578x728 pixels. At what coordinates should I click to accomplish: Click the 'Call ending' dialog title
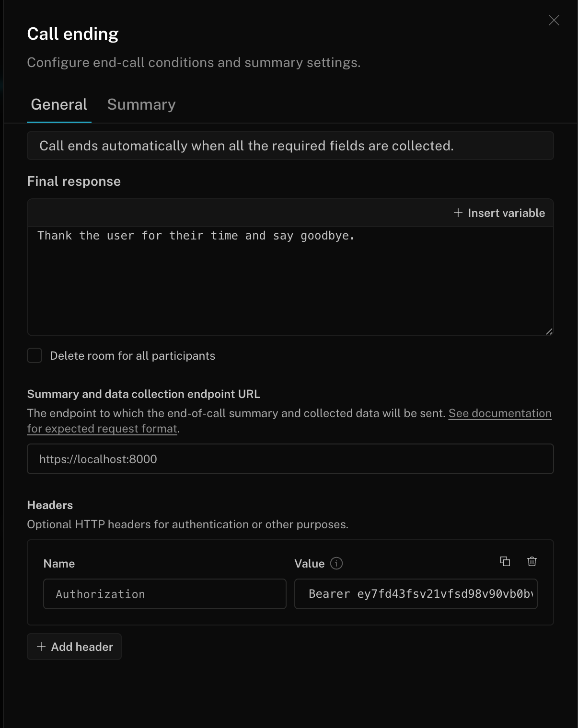pos(73,34)
